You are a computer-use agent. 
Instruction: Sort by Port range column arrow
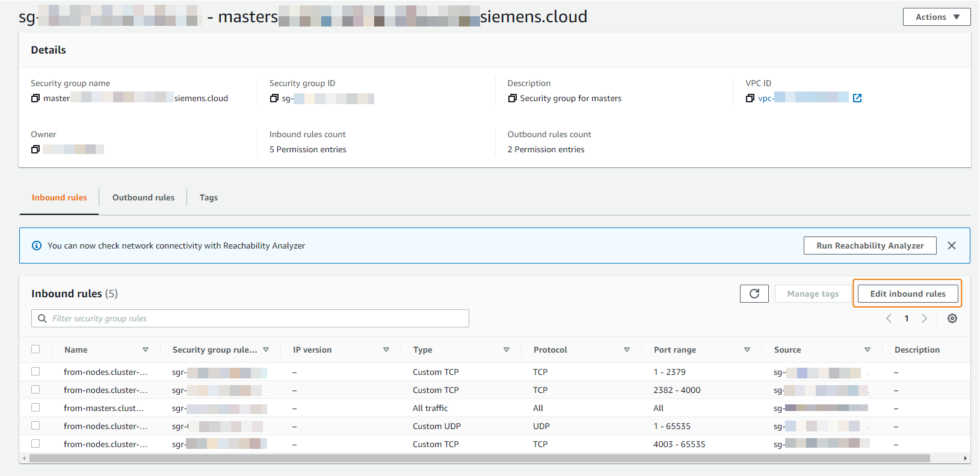click(747, 350)
